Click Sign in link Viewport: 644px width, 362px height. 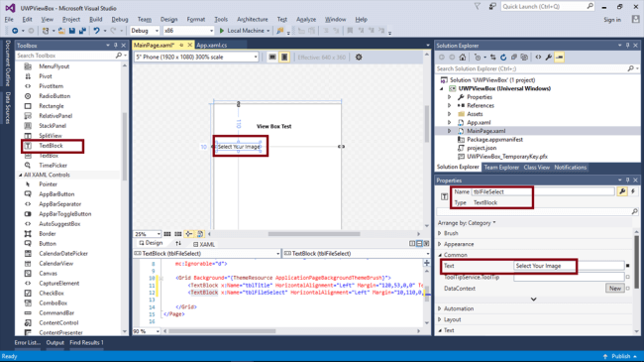(x=612, y=20)
